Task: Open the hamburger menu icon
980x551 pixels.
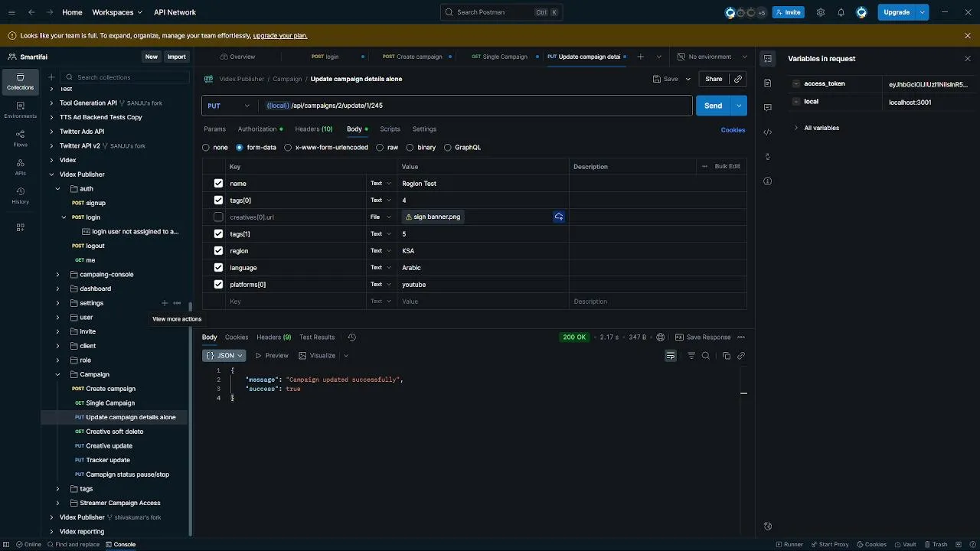Action: pos(11,12)
